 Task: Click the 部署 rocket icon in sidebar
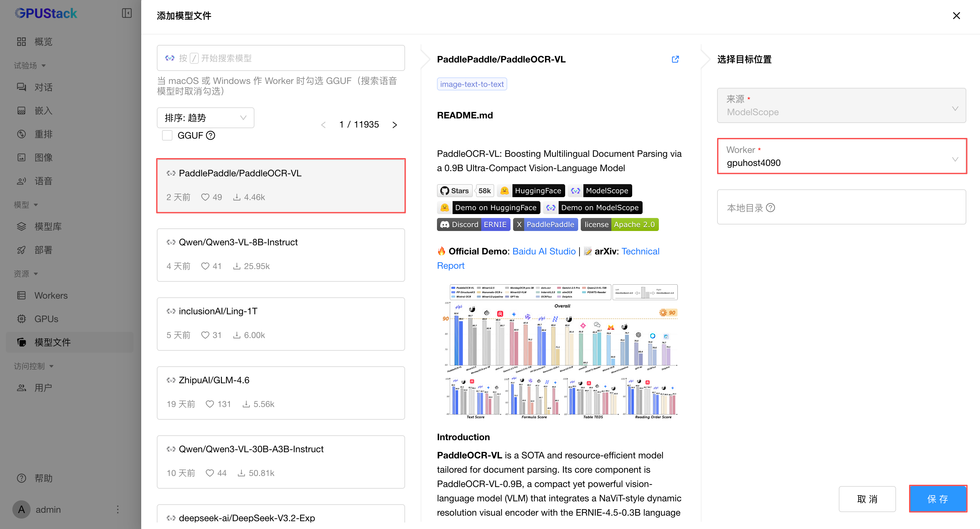point(22,250)
